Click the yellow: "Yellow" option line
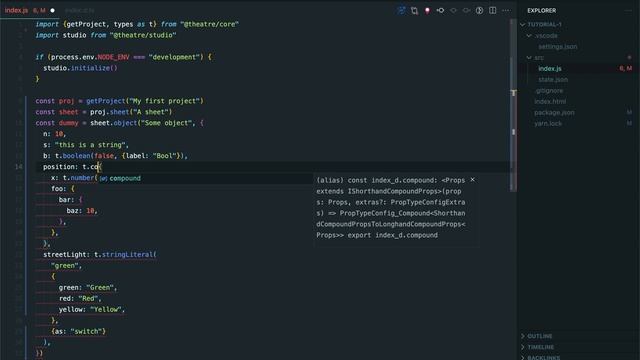 92,309
